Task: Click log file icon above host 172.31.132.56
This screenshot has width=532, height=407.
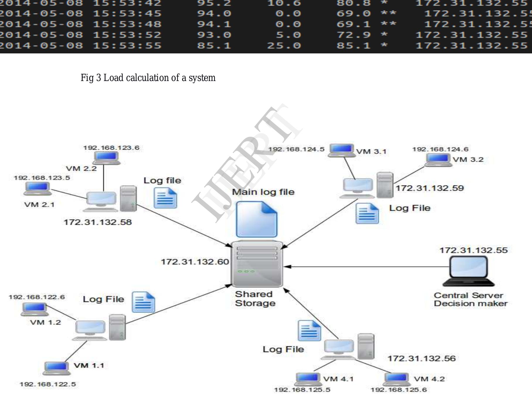Action: [309, 331]
